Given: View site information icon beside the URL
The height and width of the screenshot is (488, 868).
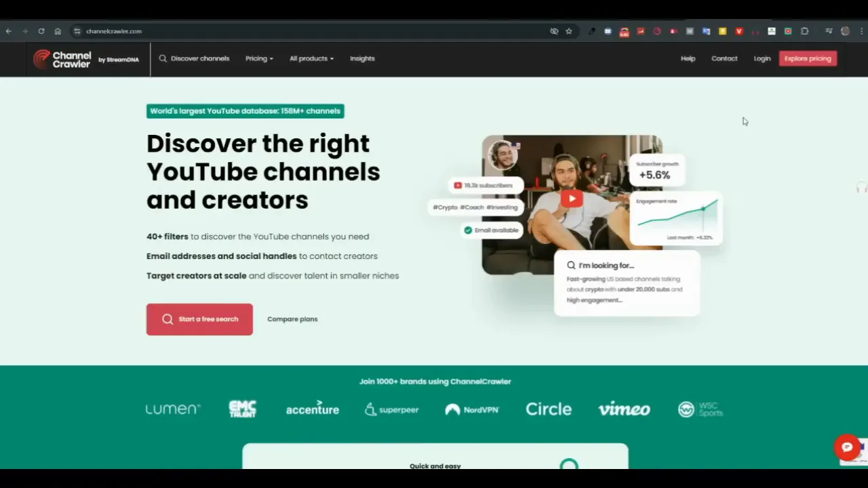Looking at the screenshot, I should click(x=77, y=31).
